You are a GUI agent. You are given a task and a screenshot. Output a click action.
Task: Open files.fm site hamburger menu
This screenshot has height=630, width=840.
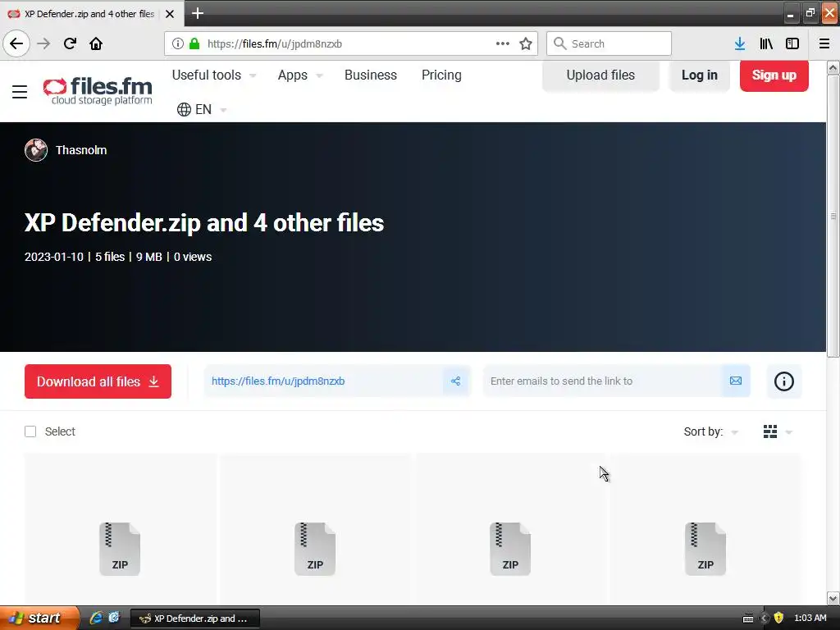pos(20,92)
